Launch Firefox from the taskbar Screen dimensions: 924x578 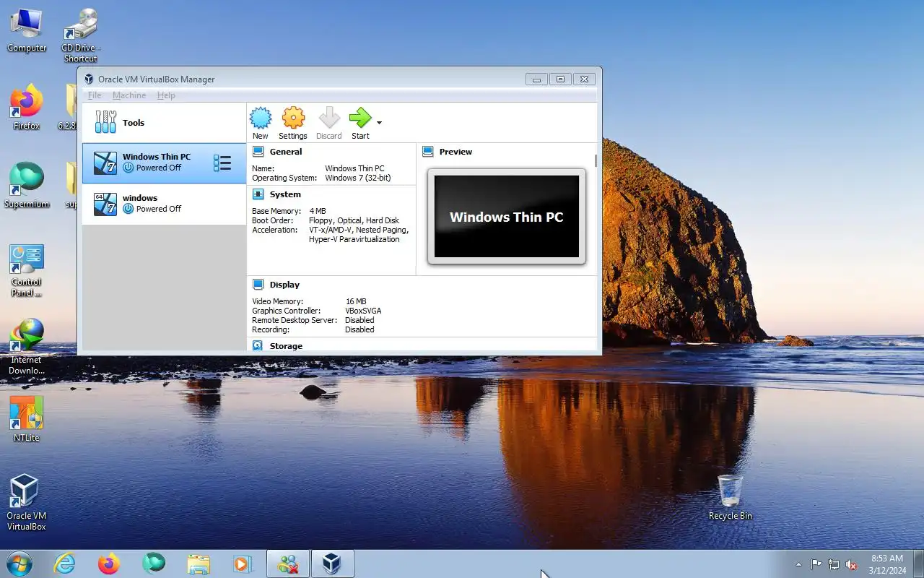[109, 564]
